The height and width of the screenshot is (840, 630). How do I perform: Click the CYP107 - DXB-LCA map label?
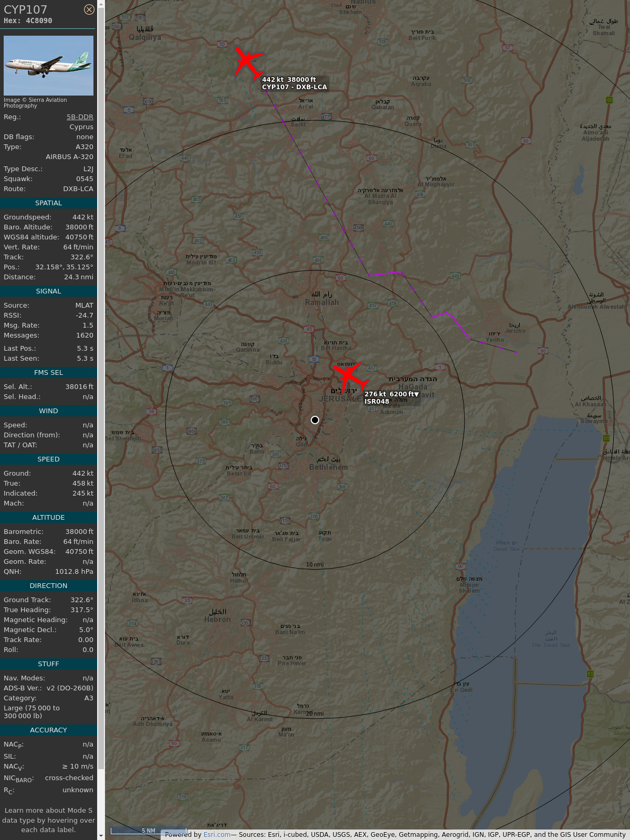click(x=295, y=87)
